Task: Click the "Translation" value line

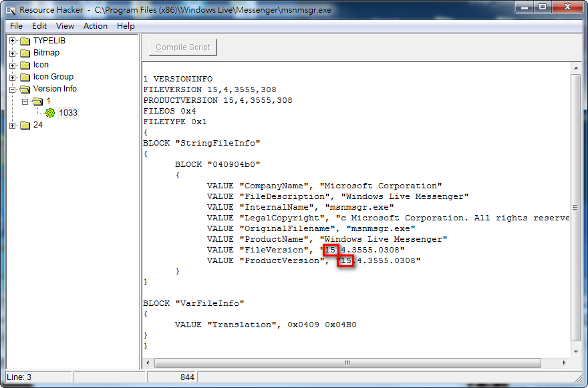Action: (265, 325)
